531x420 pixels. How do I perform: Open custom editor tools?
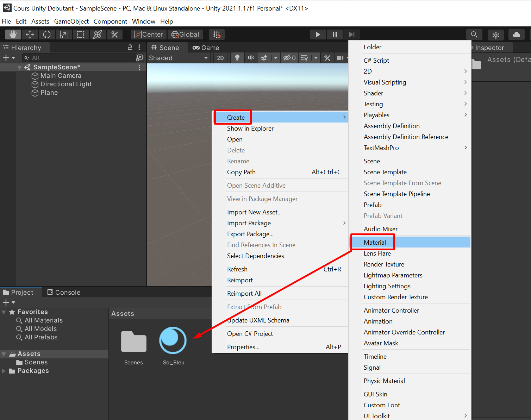(x=114, y=35)
